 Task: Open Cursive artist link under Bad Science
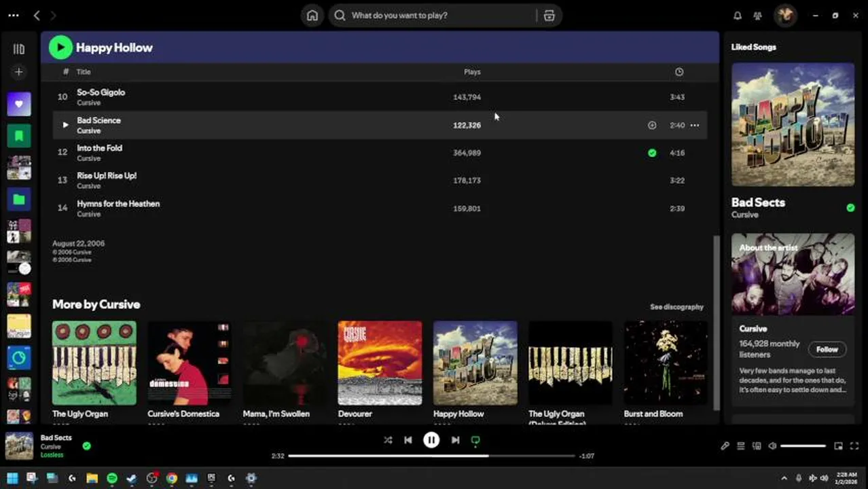pos(88,130)
